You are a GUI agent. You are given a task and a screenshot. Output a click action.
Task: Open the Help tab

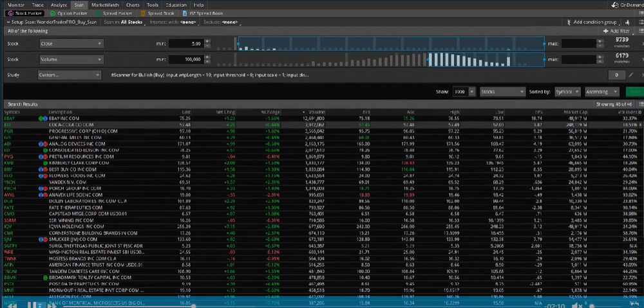point(198,5)
